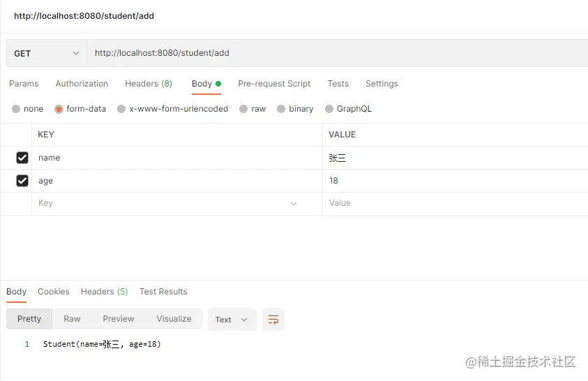Switch to the Params tab
Image resolution: width=588 pixels, height=381 pixels.
(x=24, y=84)
